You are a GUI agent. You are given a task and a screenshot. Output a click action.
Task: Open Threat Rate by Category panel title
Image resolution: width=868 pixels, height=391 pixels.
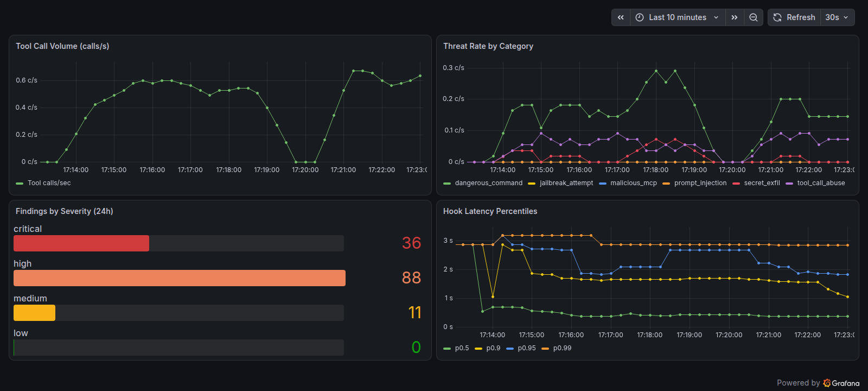tap(488, 46)
